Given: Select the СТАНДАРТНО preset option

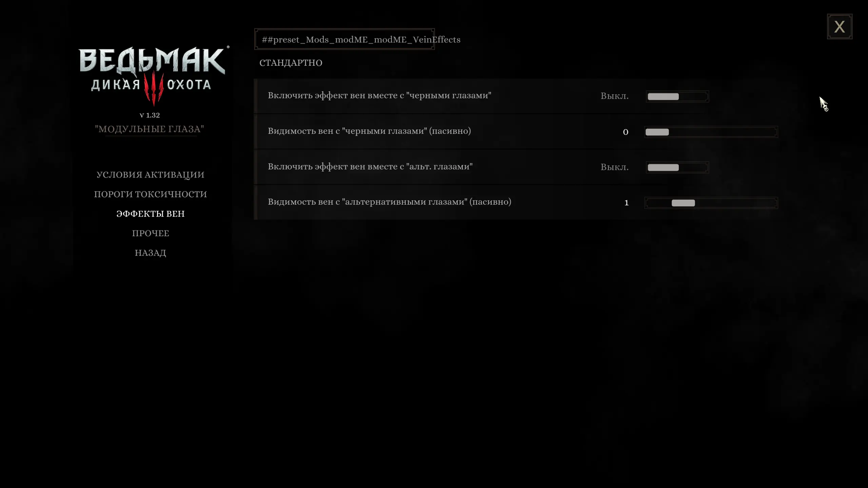Looking at the screenshot, I should coord(291,63).
